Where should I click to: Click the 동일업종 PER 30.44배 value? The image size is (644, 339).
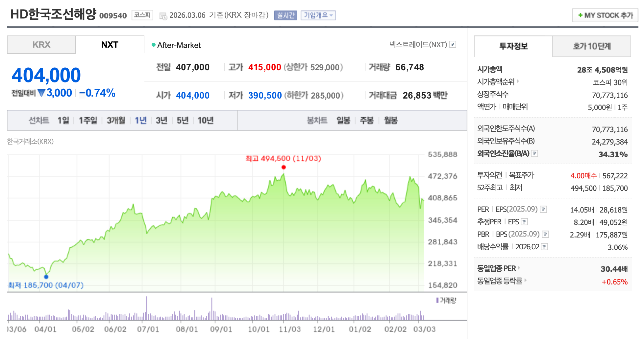[x=614, y=269]
